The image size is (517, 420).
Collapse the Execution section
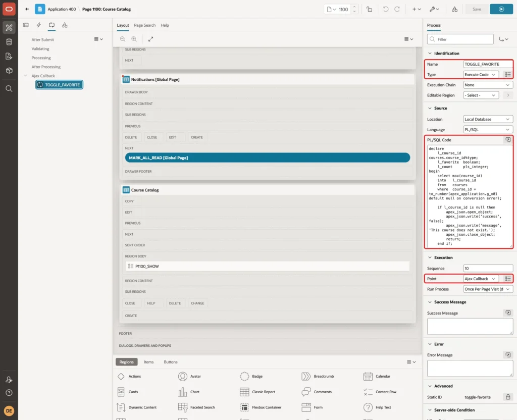(x=430, y=257)
